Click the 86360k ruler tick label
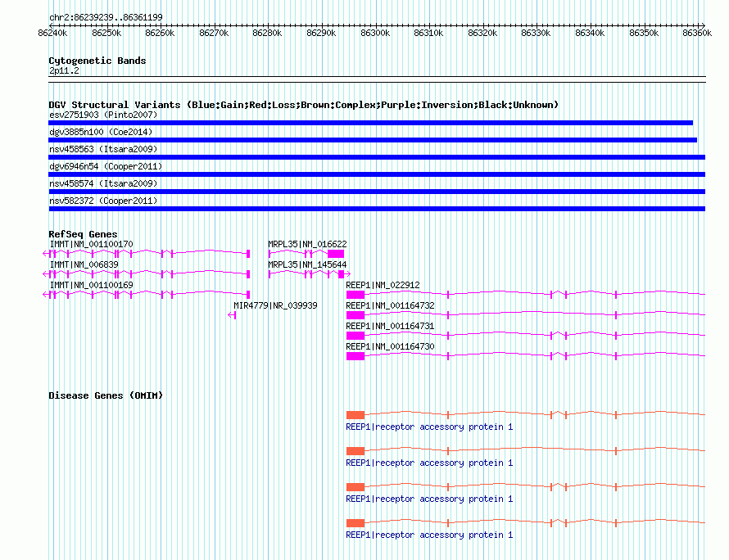Screen dimensions: 729x560 (697, 33)
